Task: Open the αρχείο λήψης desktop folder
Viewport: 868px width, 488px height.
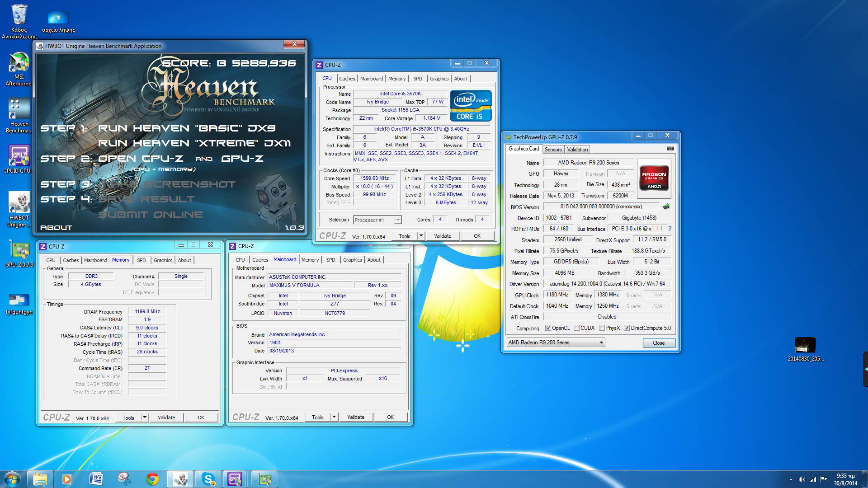Action: [58, 22]
